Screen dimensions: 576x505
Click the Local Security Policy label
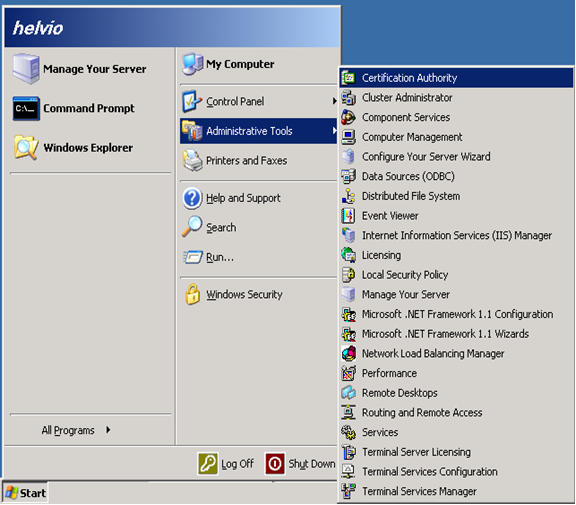pyautogui.click(x=405, y=275)
